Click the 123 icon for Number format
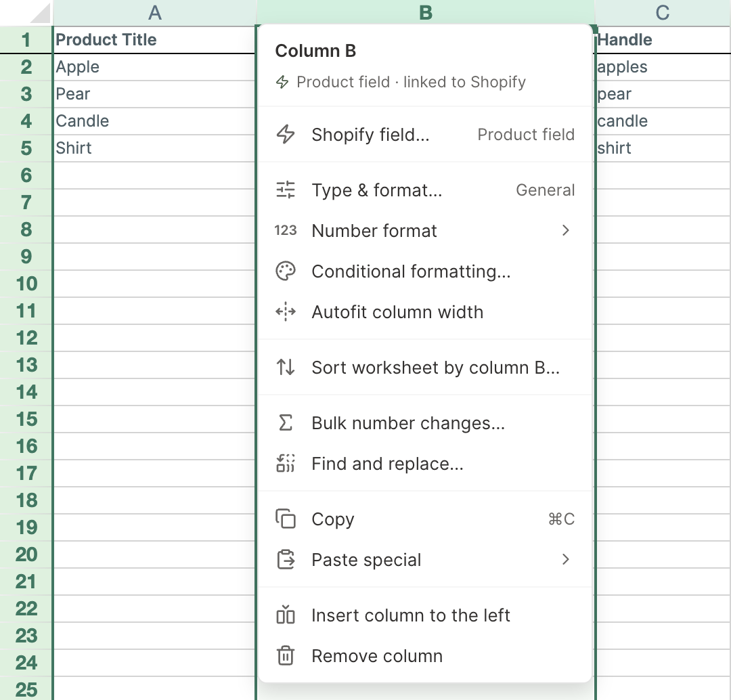The height and width of the screenshot is (700, 731). [x=286, y=230]
